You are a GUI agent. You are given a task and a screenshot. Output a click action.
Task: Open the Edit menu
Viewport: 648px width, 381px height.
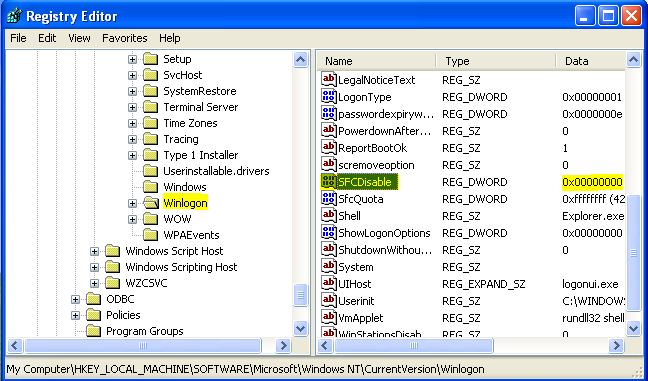pos(47,38)
